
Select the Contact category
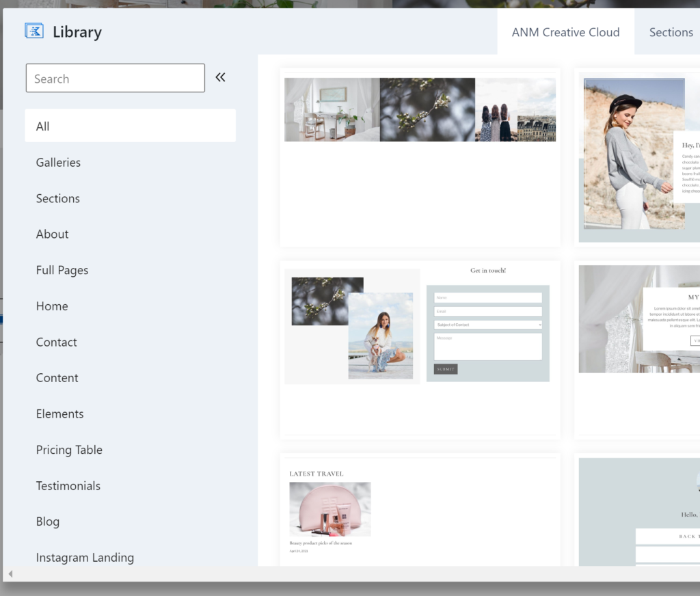tap(57, 342)
